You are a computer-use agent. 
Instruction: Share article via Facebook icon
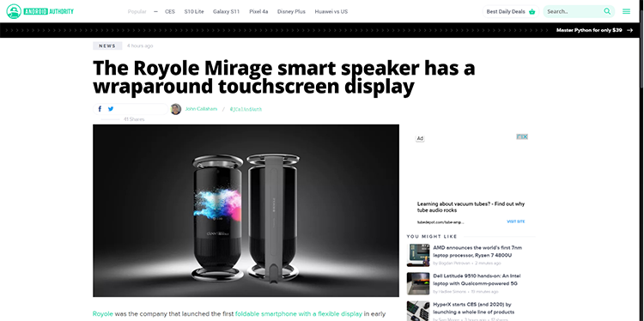click(x=100, y=109)
